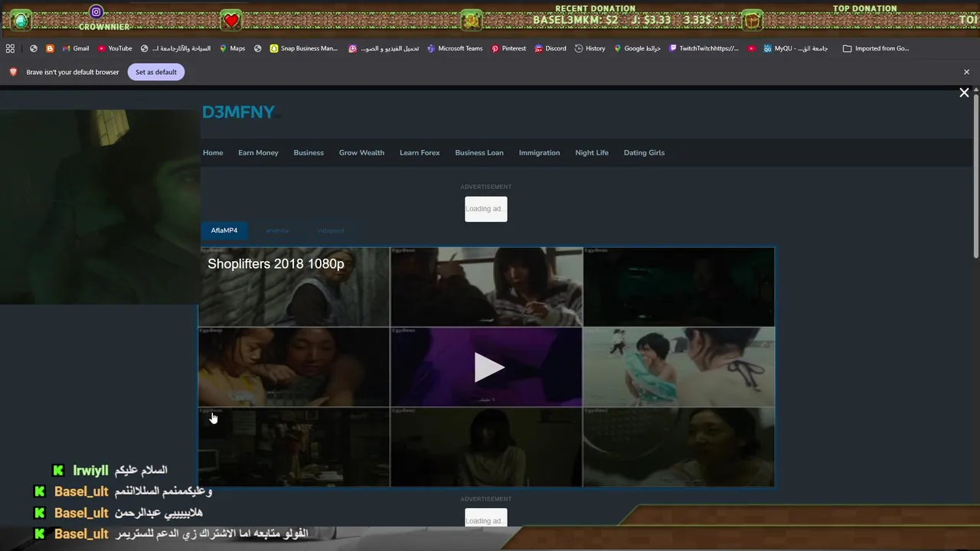This screenshot has height=551, width=980.
Task: Go to the Home menu item
Action: [213, 152]
